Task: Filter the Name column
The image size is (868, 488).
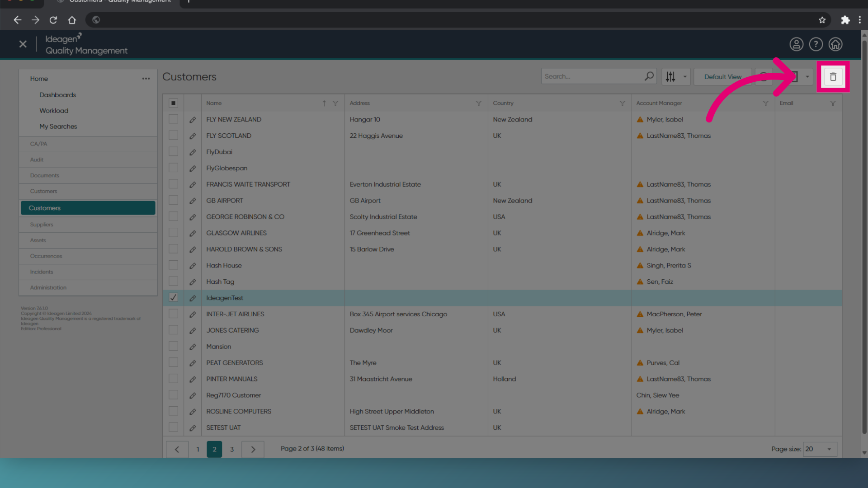Action: tap(335, 103)
